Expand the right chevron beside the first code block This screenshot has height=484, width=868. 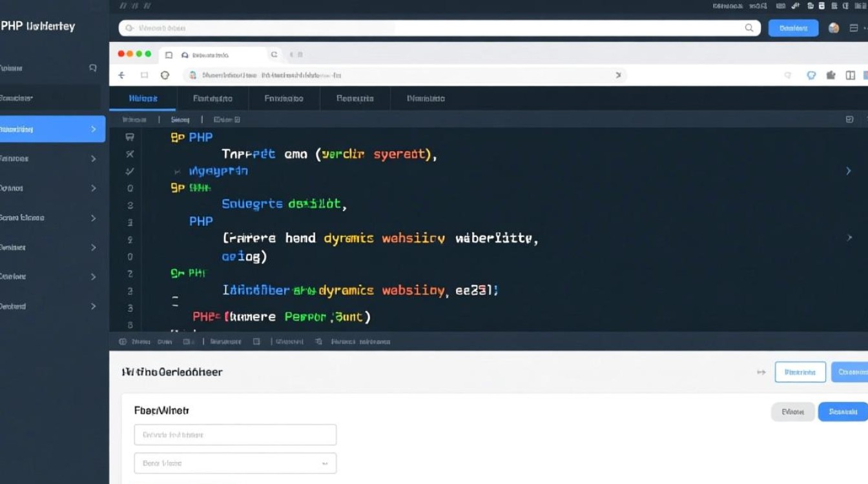coord(849,171)
